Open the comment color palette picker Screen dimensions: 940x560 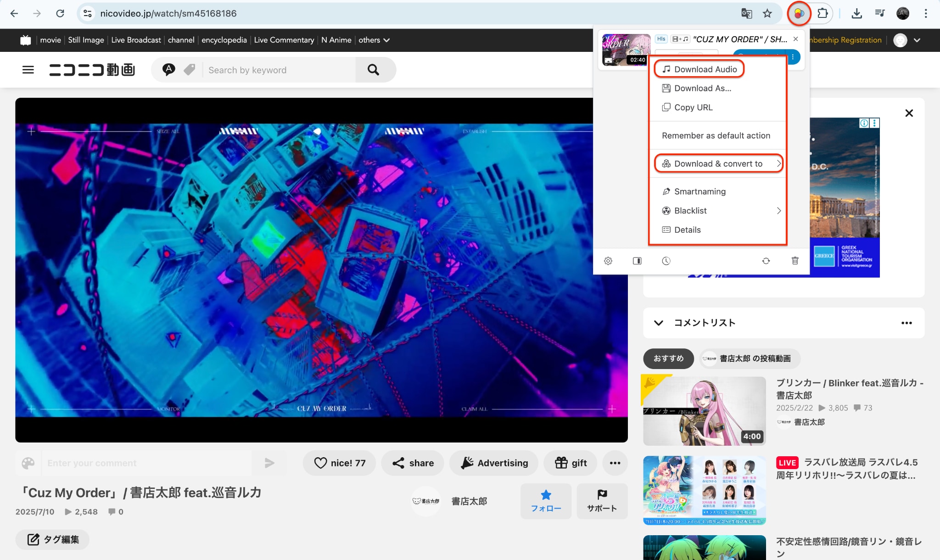pyautogui.click(x=28, y=463)
